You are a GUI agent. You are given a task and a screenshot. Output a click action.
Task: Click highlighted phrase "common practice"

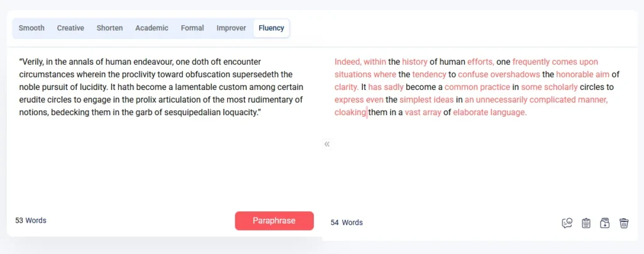coord(477,87)
